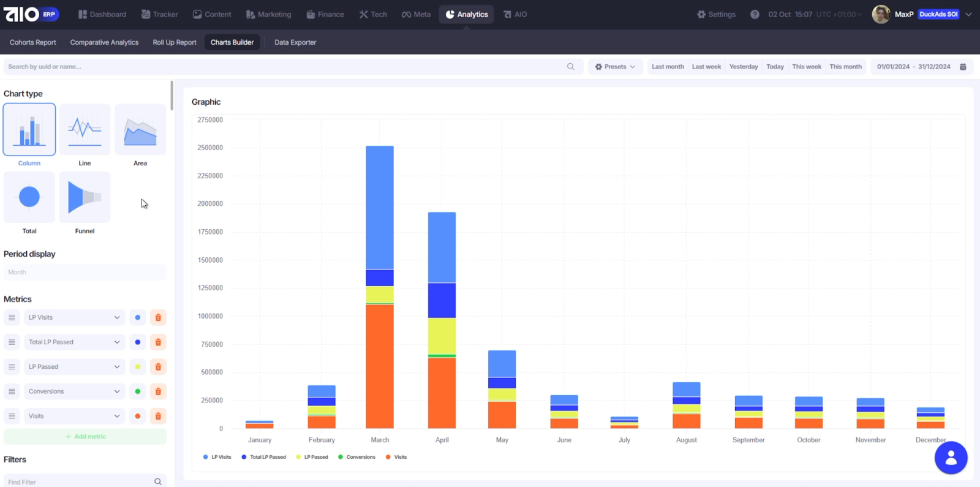Click the search magnifier icon in top bar
980x487 pixels.
(570, 67)
